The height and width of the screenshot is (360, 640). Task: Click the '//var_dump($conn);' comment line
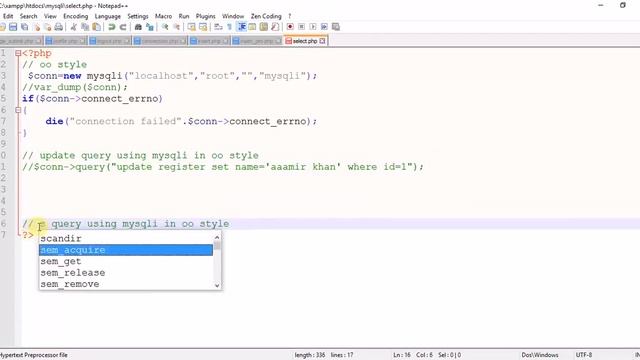(x=75, y=87)
